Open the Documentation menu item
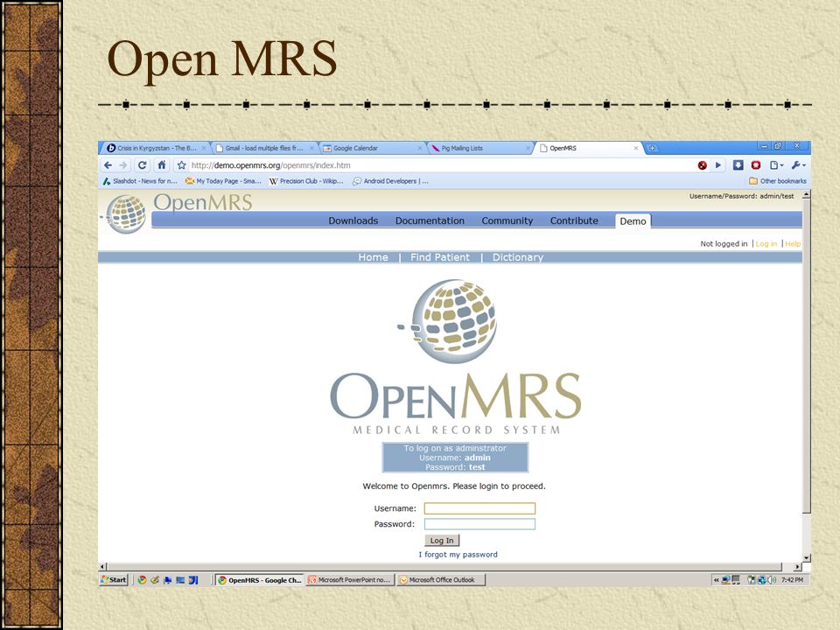 (x=430, y=220)
